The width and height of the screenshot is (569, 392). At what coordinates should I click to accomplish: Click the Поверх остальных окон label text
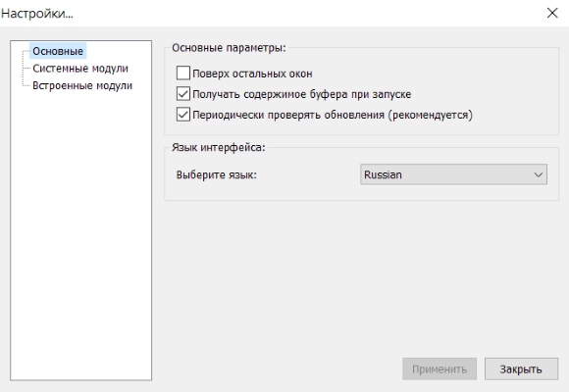click(252, 73)
